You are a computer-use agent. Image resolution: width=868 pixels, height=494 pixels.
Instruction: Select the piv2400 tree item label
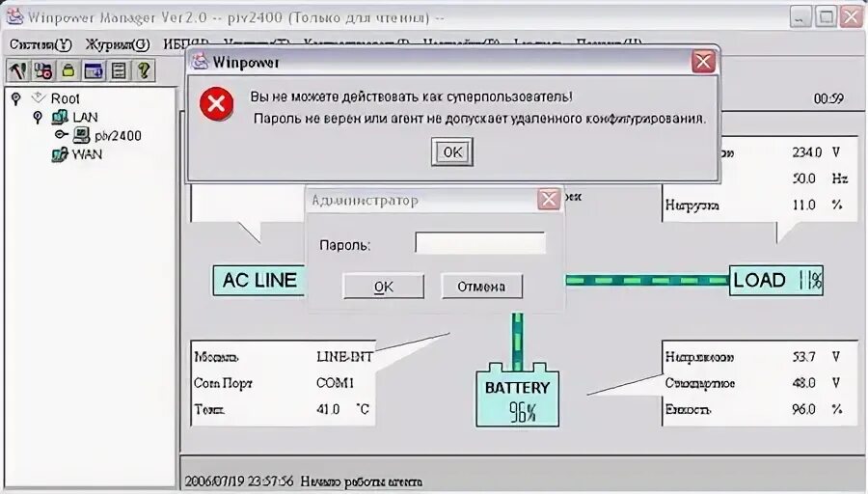pyautogui.click(x=118, y=136)
